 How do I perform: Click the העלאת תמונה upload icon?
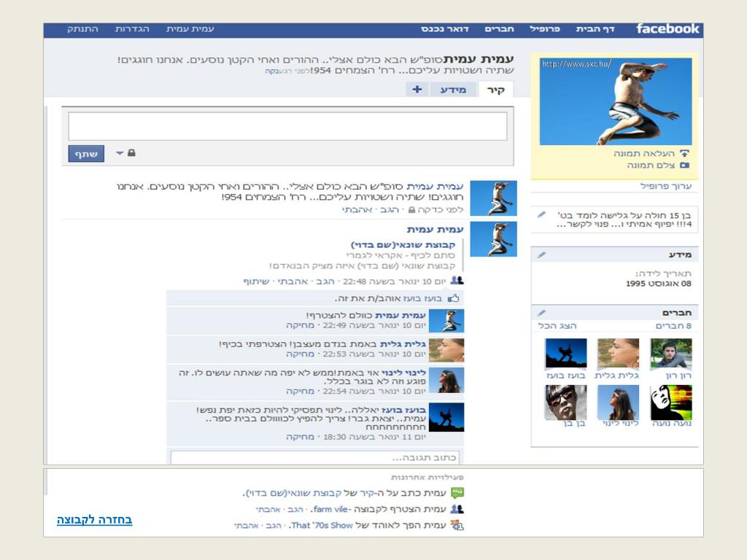coord(684,153)
